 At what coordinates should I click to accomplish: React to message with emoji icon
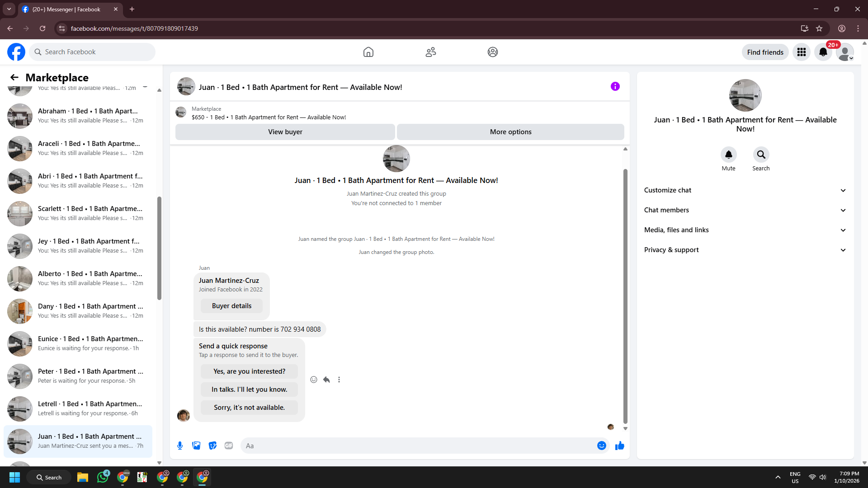click(314, 380)
